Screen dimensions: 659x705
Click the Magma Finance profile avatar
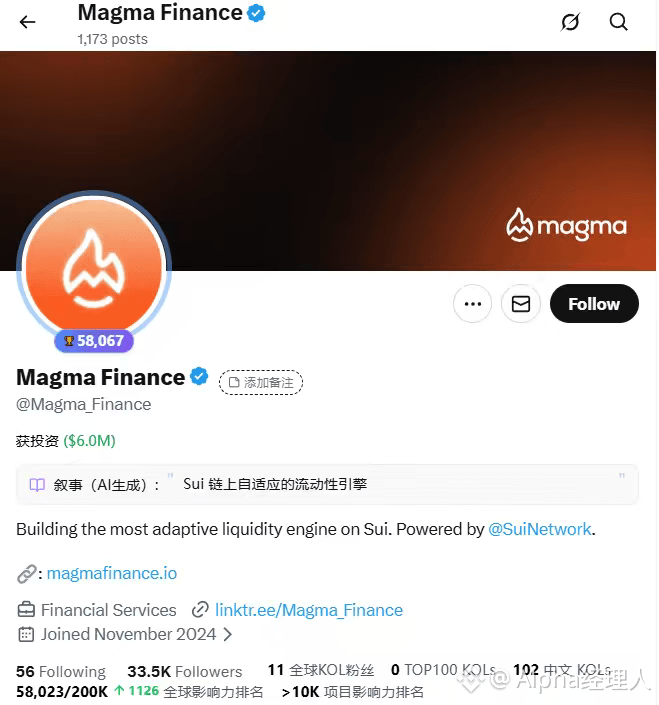tap(94, 268)
